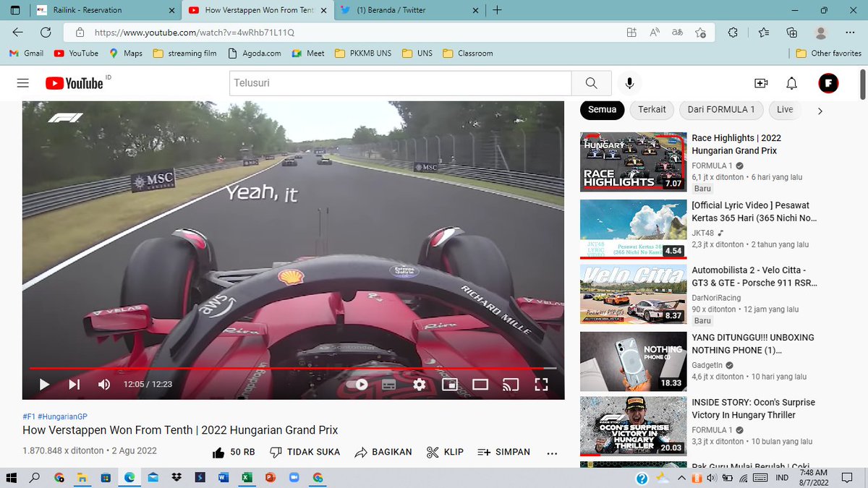Toggle theater mode view
The width and height of the screenshot is (868, 488).
click(480, 385)
